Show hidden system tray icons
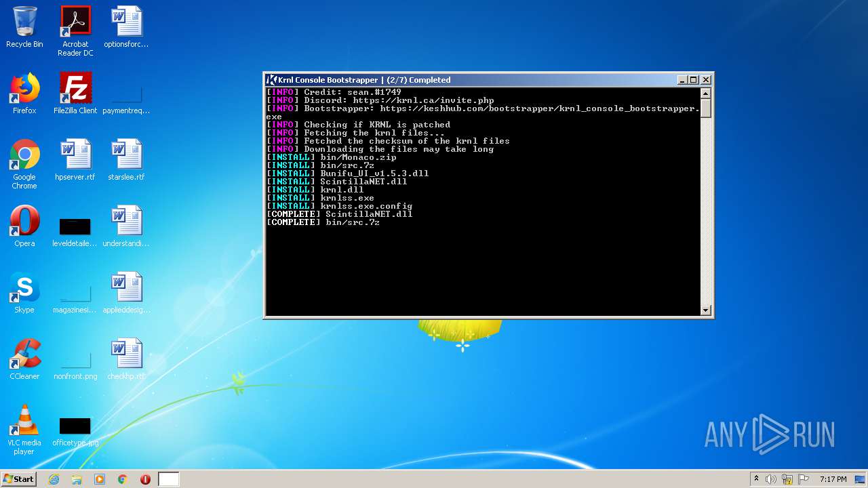 click(x=756, y=479)
